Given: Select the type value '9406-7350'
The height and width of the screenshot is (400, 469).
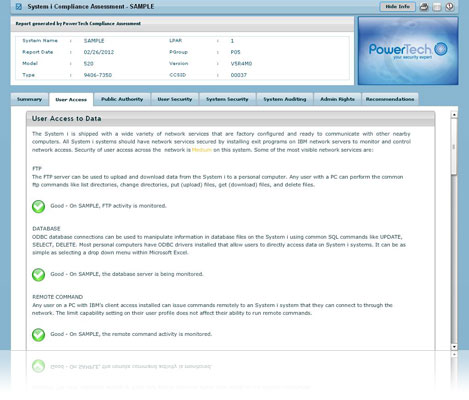Looking at the screenshot, I should [x=98, y=75].
